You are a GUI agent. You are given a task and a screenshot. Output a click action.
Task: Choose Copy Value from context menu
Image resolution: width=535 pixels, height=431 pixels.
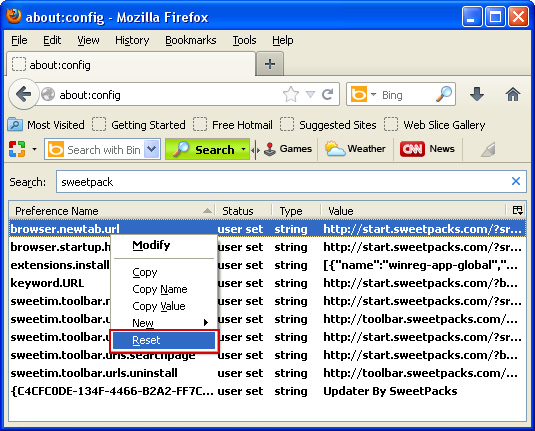[159, 306]
